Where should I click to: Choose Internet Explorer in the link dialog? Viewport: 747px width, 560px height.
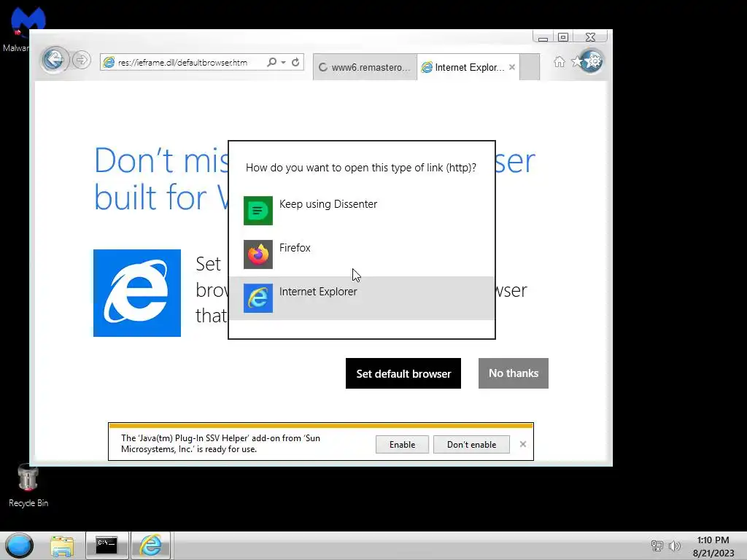pyautogui.click(x=362, y=298)
